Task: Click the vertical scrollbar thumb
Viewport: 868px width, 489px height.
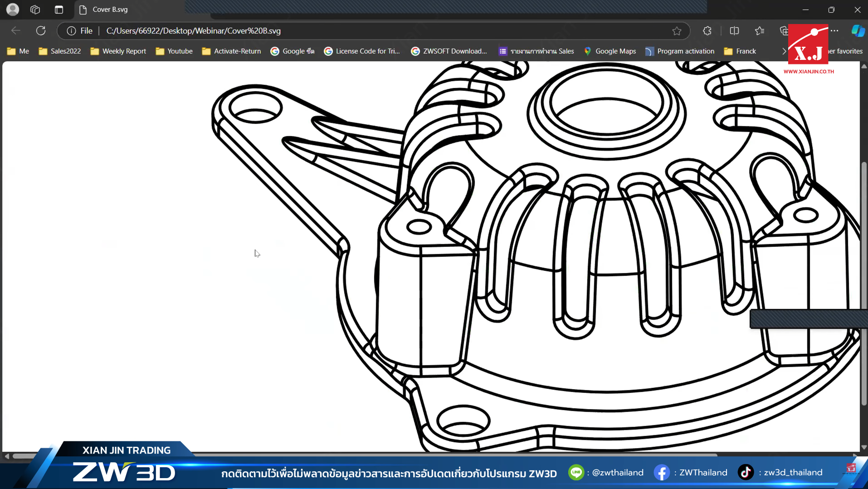Action: coord(864,281)
